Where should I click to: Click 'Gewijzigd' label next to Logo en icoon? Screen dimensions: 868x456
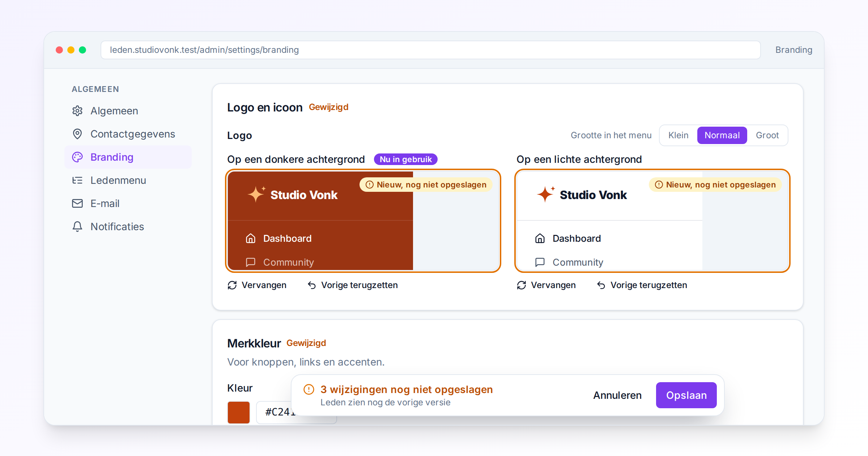coord(329,107)
